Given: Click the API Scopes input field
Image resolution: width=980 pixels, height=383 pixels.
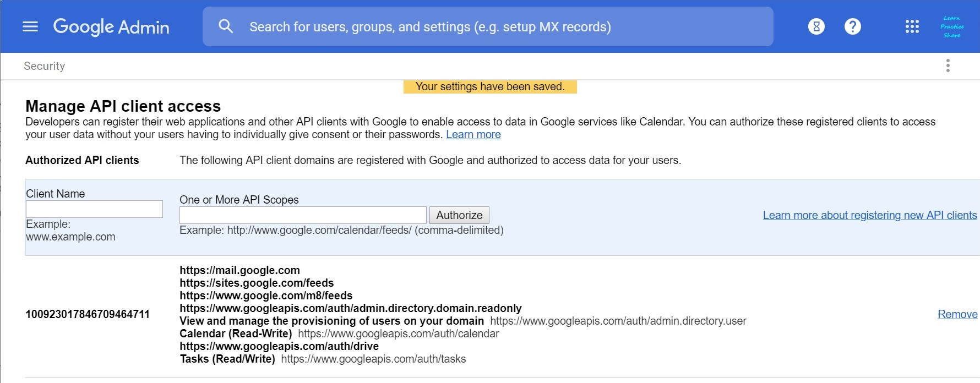Looking at the screenshot, I should pyautogui.click(x=303, y=215).
